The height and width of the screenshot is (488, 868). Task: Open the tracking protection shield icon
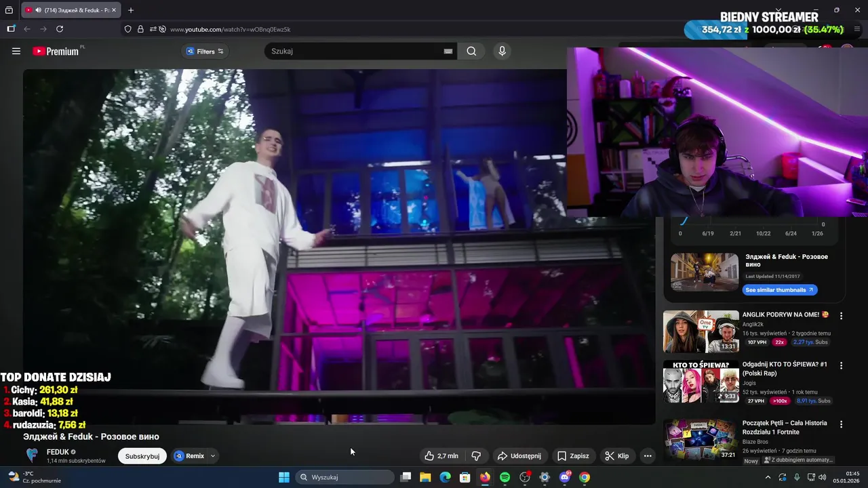pyautogui.click(x=127, y=29)
